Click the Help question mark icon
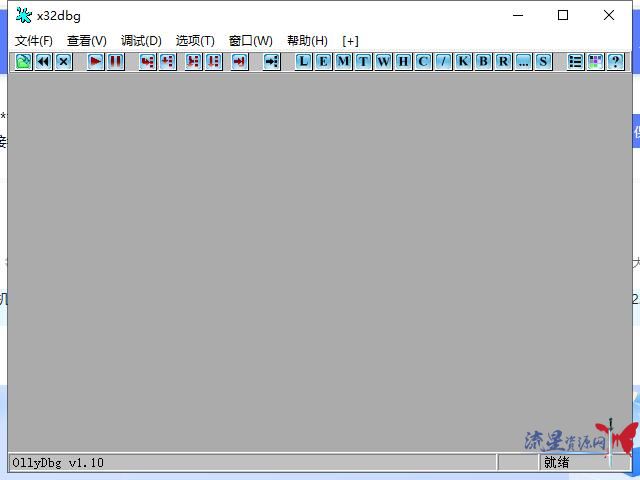 (x=616, y=62)
